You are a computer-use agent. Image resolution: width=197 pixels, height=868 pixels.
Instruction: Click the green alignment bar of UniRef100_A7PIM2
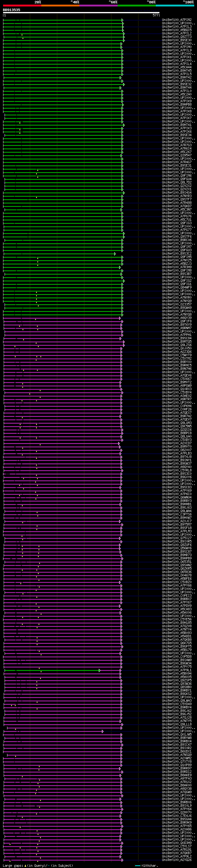coord(63,20)
